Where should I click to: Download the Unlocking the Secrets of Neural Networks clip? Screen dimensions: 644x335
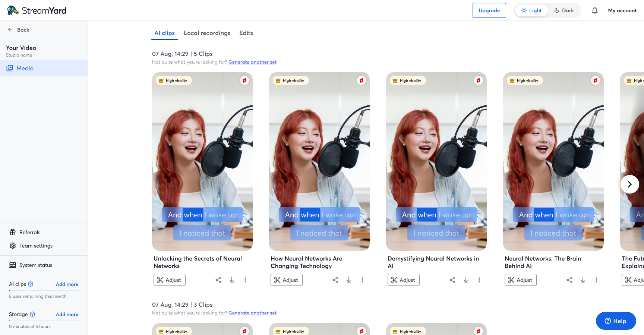coord(232,280)
